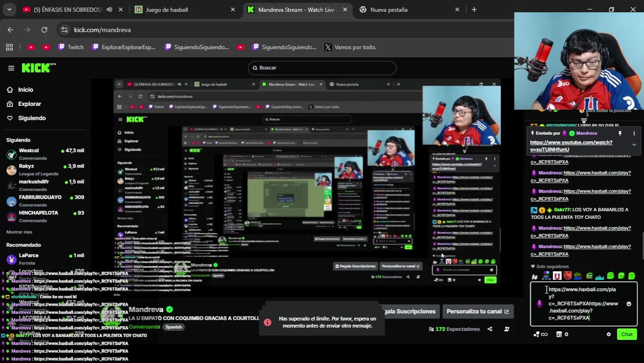This screenshot has height=363, width=644.
Task: Click the Mandreva channel name under stream
Action: 146,309
